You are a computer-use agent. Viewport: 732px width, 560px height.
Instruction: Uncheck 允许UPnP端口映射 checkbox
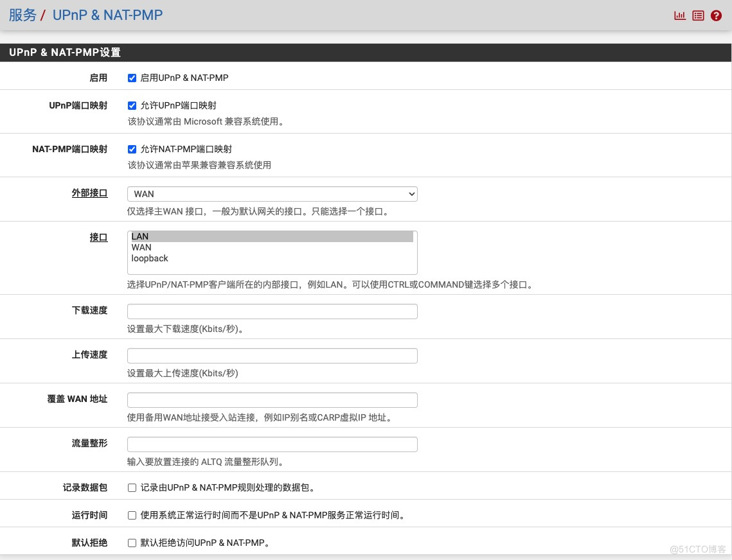point(132,105)
